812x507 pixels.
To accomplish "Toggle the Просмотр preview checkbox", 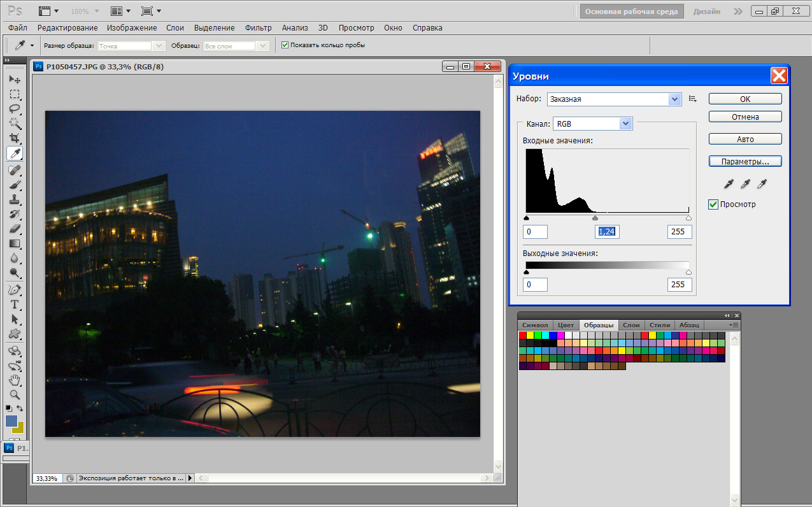I will [x=713, y=204].
